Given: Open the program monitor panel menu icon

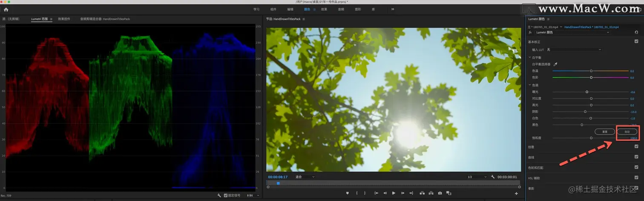Looking at the screenshot, I should coord(304,19).
